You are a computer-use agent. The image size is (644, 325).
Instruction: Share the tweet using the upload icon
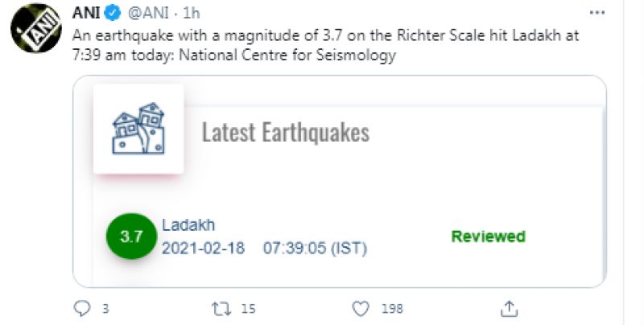508,308
